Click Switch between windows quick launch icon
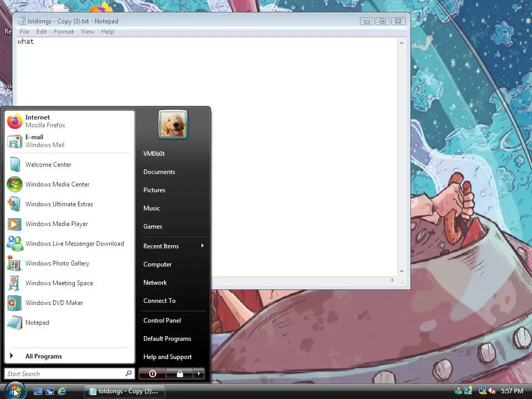 click(x=50, y=391)
